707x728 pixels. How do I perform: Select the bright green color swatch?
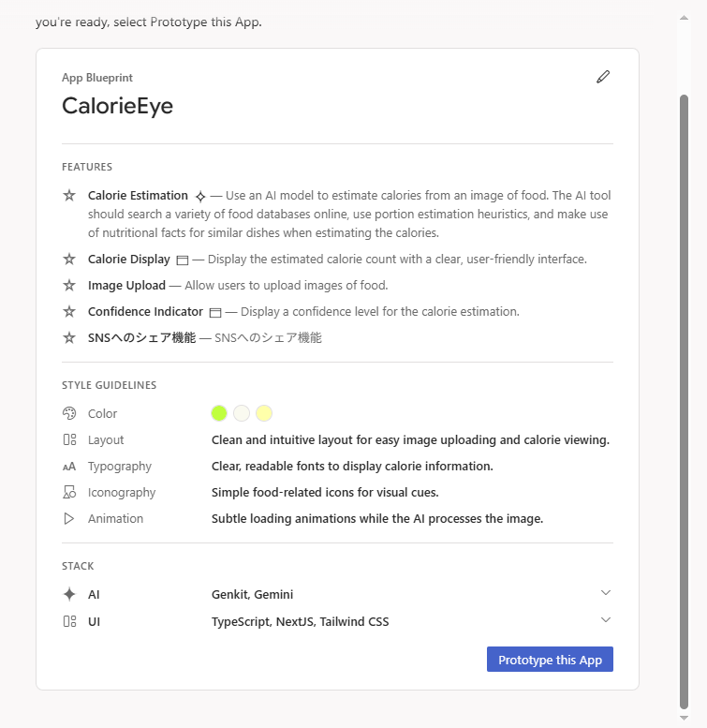(219, 413)
